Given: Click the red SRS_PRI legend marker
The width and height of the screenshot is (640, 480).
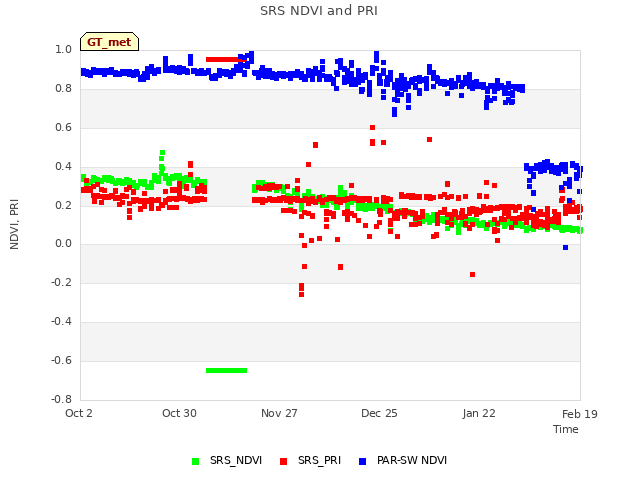Looking at the screenshot, I should tap(283, 461).
